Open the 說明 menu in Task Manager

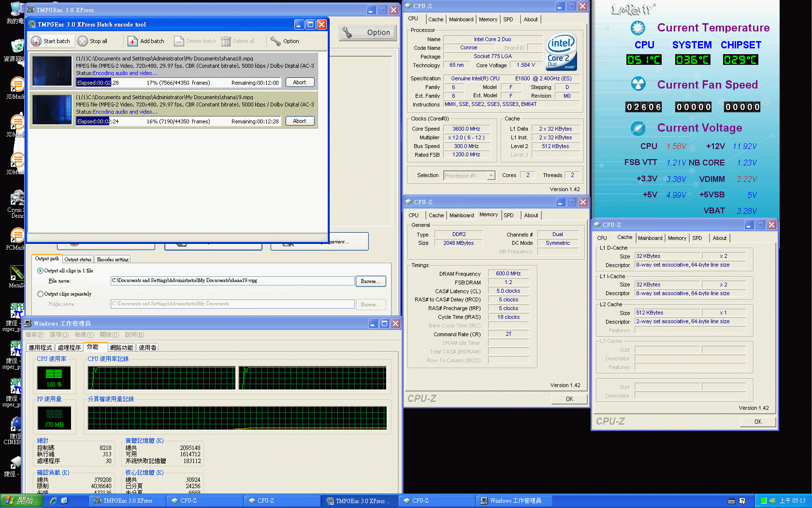[134, 335]
